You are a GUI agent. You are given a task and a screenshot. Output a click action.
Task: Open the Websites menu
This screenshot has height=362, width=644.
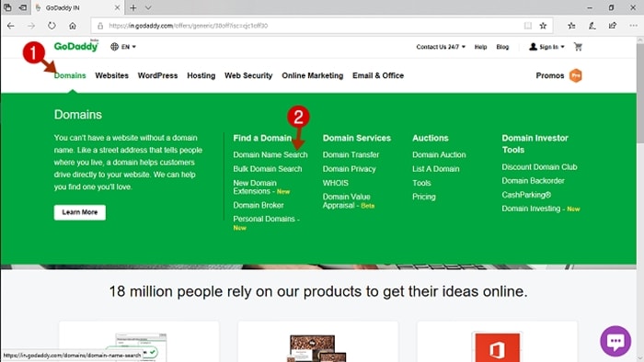pos(111,75)
